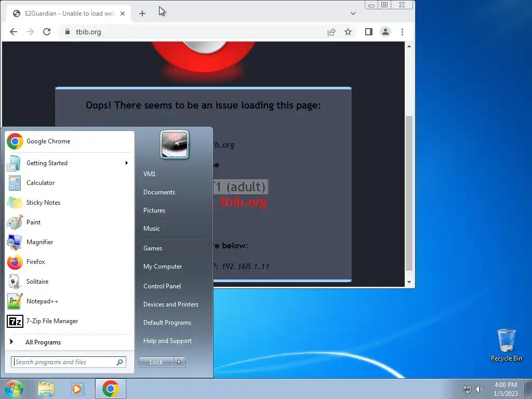Open shutdown options arrow next to Lock
The width and height of the screenshot is (532, 399).
tap(179, 362)
